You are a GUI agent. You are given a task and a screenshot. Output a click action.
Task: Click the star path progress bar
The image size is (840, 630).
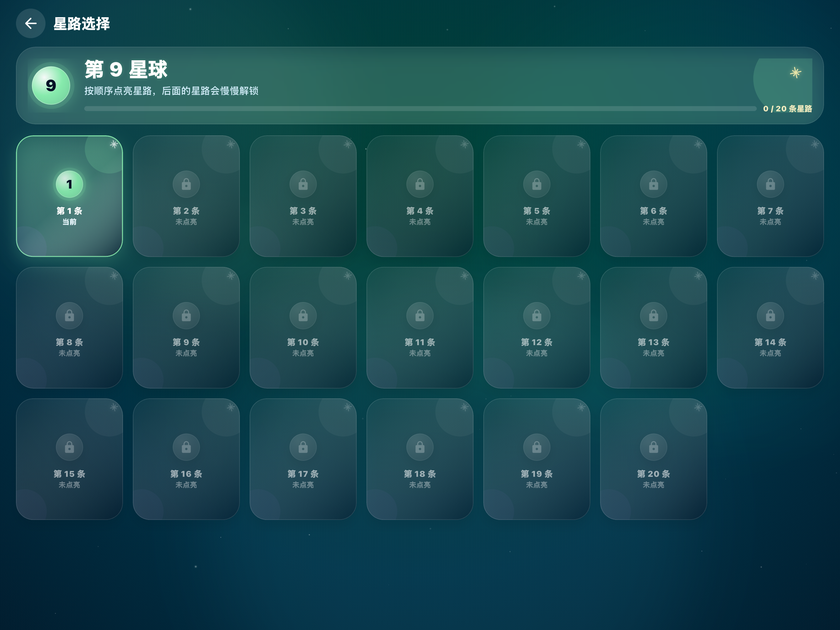[x=420, y=109]
